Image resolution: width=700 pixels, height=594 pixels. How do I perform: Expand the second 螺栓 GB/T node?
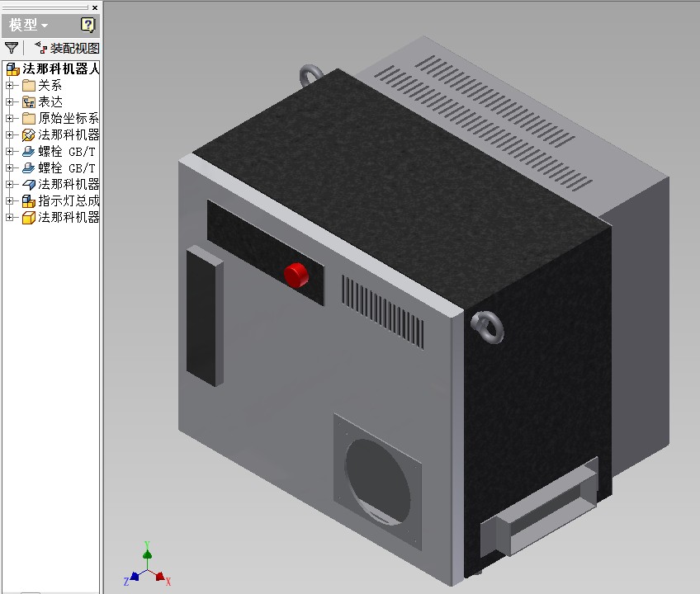tap(9, 167)
